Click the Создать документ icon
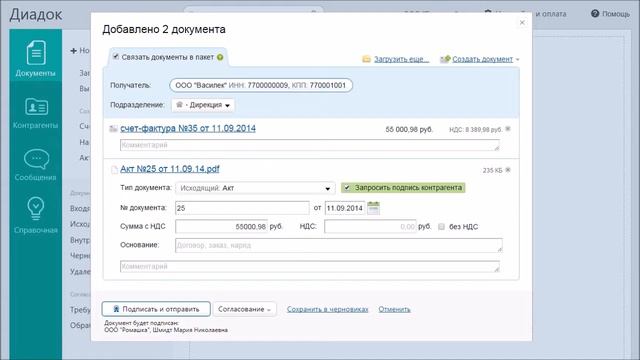This screenshot has height=360, width=640. (x=445, y=59)
